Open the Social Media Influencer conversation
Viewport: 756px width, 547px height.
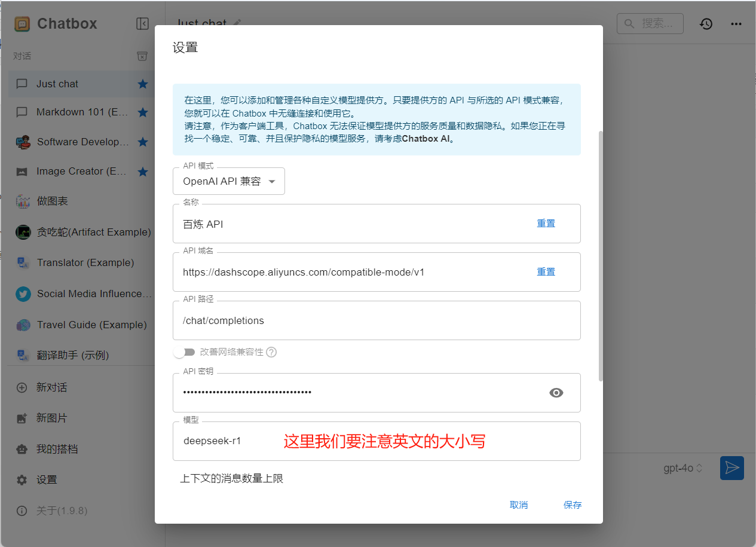click(x=82, y=294)
